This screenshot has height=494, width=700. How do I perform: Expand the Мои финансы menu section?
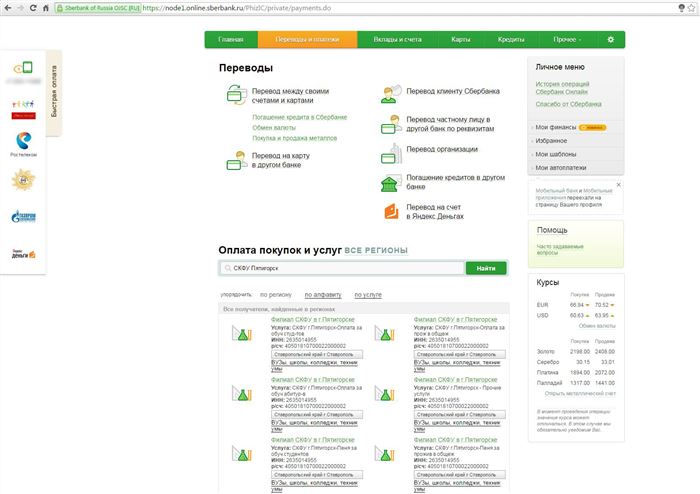coord(556,127)
